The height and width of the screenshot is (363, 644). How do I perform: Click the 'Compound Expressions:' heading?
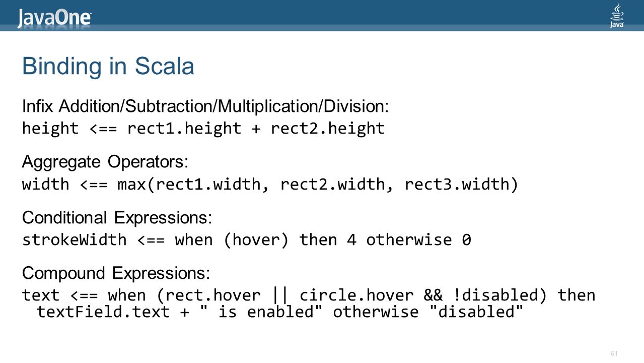click(116, 273)
